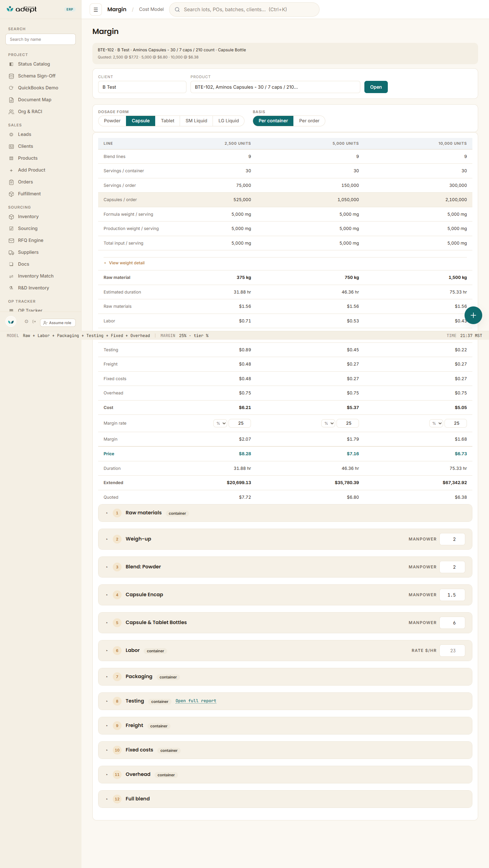Viewport: 489px width, 868px height.
Task: Click the teal Open button
Action: point(376,87)
